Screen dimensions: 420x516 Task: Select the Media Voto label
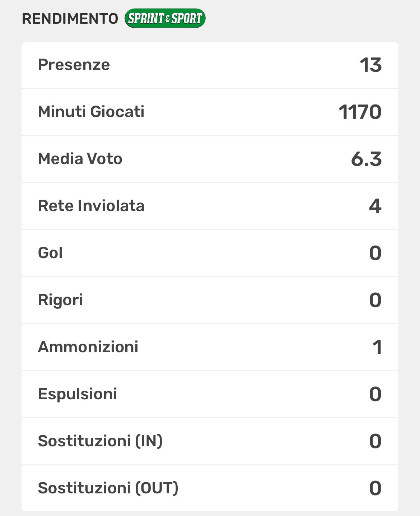(80, 159)
